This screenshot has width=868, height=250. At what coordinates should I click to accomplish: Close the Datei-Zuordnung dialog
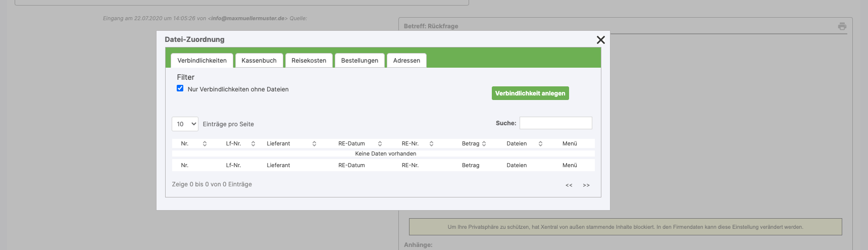600,40
